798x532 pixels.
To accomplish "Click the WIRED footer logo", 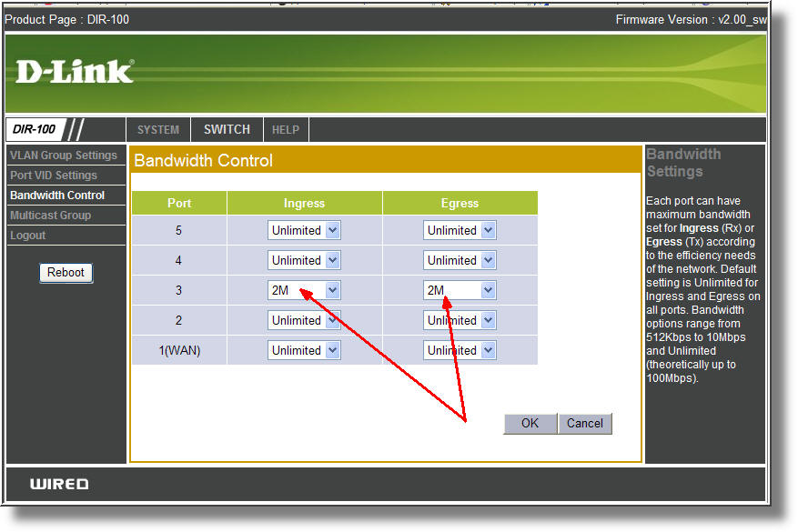I will [x=59, y=484].
